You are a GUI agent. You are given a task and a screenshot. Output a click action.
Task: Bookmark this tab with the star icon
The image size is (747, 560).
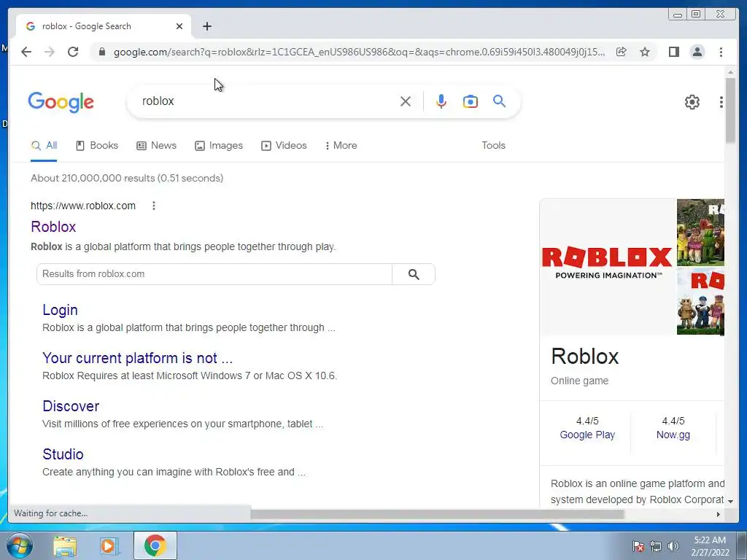645,52
